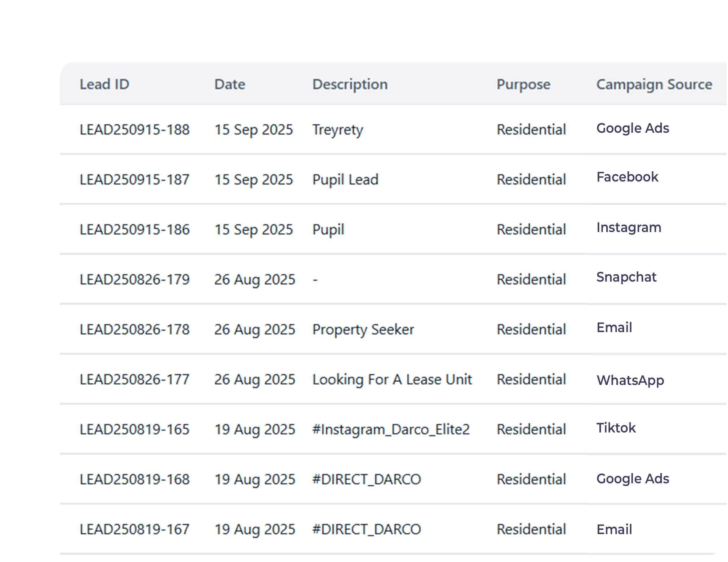Screen dimensions: 728x562
Task: Click the Date column header
Action: pyautogui.click(x=230, y=84)
